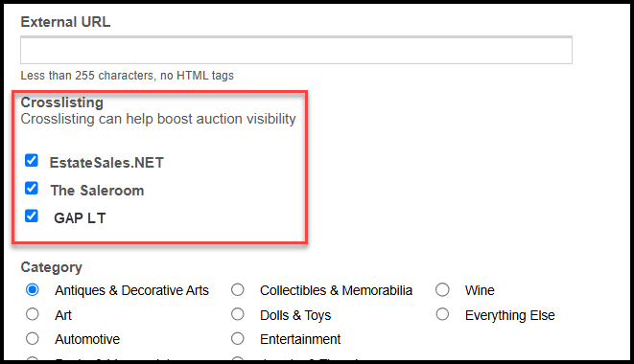Screen dimensions: 634x364
Task: Select the cut-off radio button below Automotive
Action: tap(33, 358)
